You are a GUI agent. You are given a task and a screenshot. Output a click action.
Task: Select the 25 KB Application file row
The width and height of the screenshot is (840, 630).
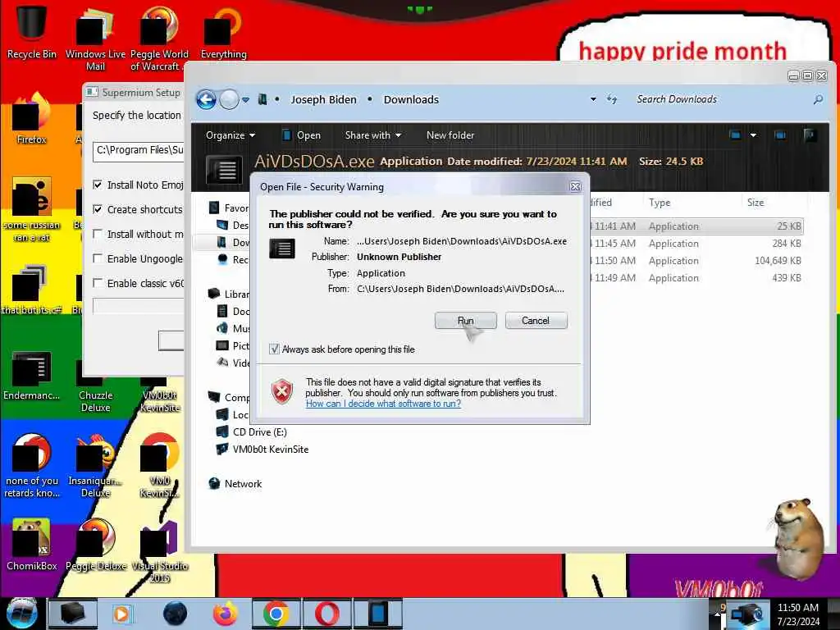tap(696, 226)
